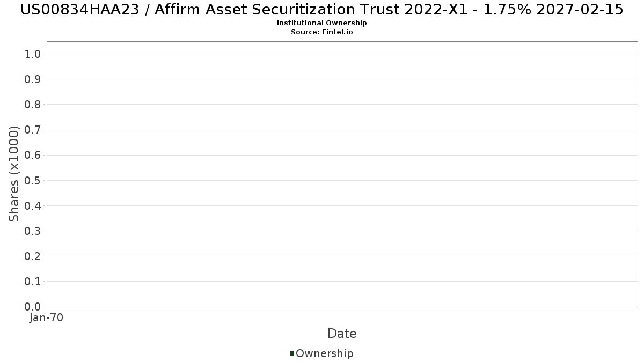Click the 1.0 y-axis tick label
Image resolution: width=644 pixels, height=362 pixels.
click(x=33, y=54)
